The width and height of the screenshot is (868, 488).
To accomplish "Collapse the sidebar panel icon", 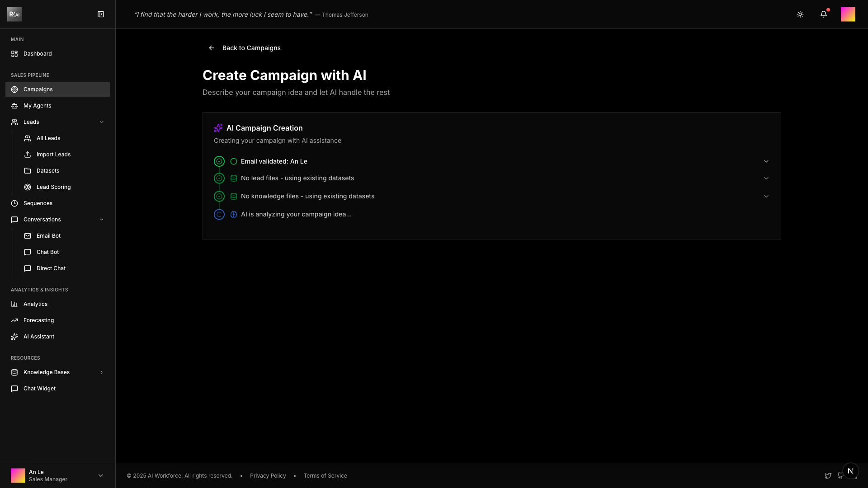I will (x=101, y=14).
